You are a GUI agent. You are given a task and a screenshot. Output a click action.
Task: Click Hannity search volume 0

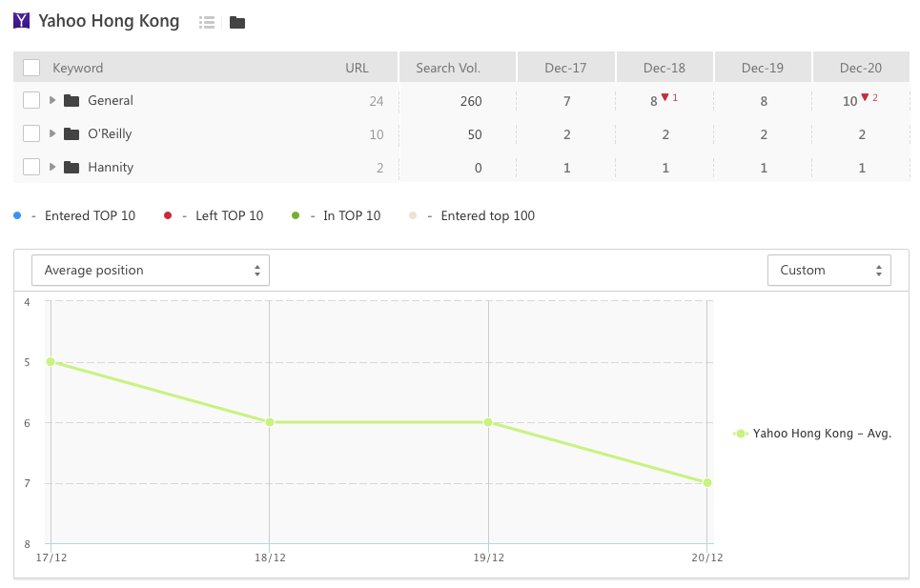click(x=479, y=169)
